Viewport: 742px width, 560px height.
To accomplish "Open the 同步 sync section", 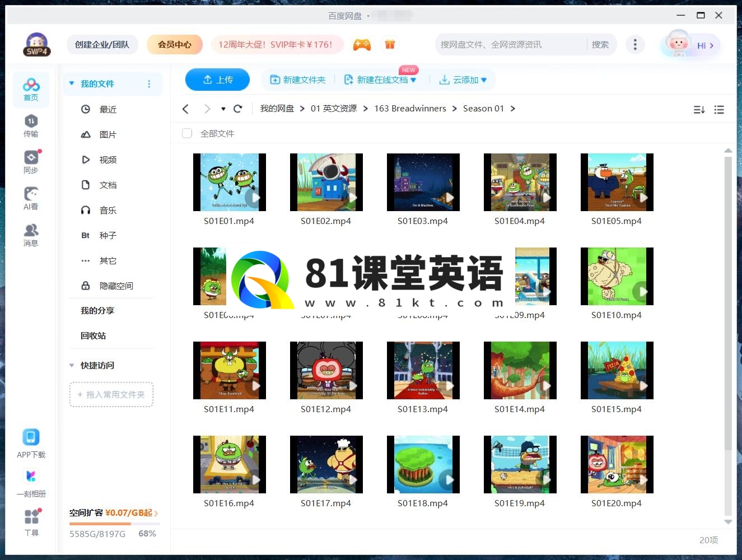I will coord(31,162).
